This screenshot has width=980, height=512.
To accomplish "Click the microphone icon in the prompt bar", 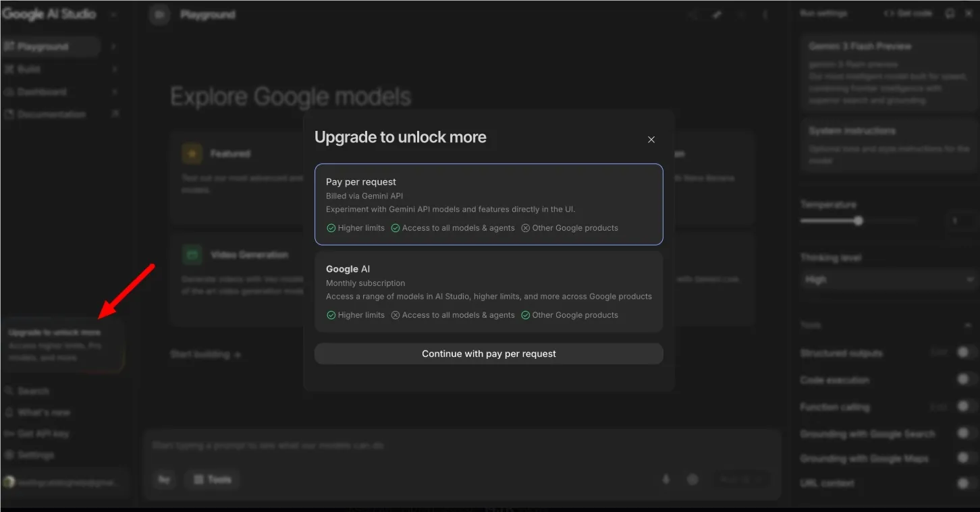I will pos(666,479).
